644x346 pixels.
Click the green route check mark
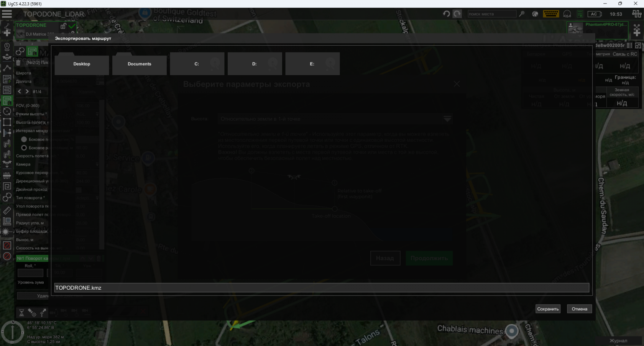[72, 26]
